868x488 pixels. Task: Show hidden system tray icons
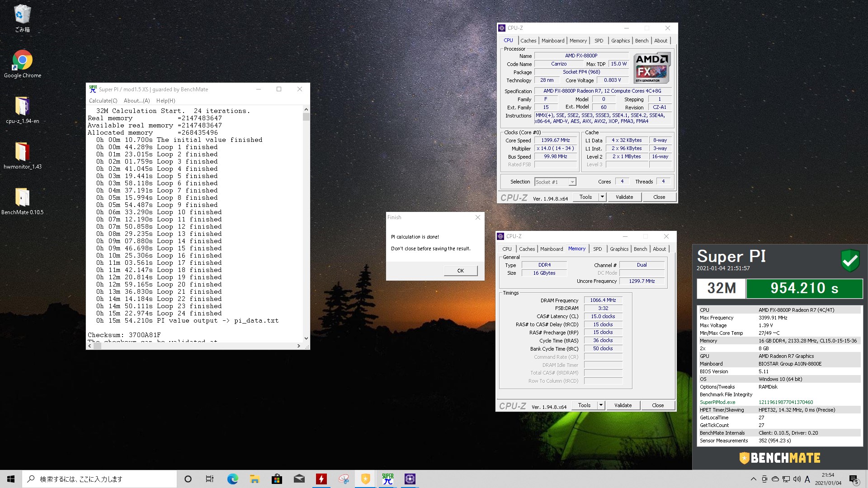click(x=753, y=479)
